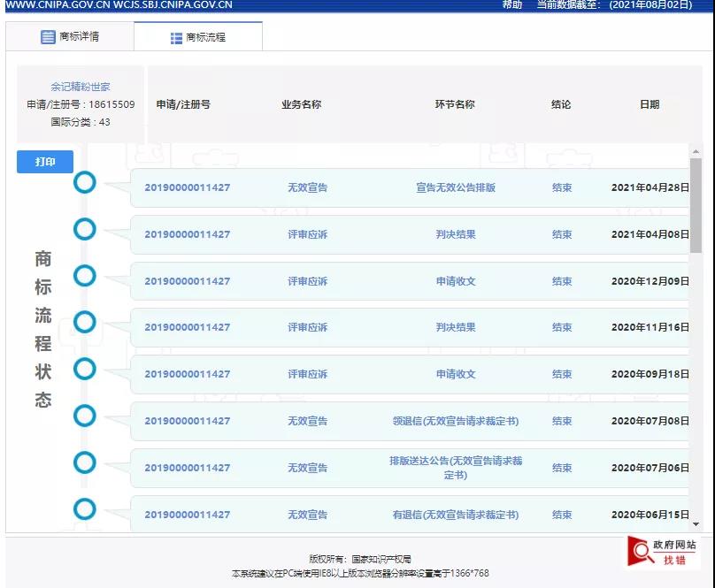Click the date 2021年04月28日

pos(650,187)
